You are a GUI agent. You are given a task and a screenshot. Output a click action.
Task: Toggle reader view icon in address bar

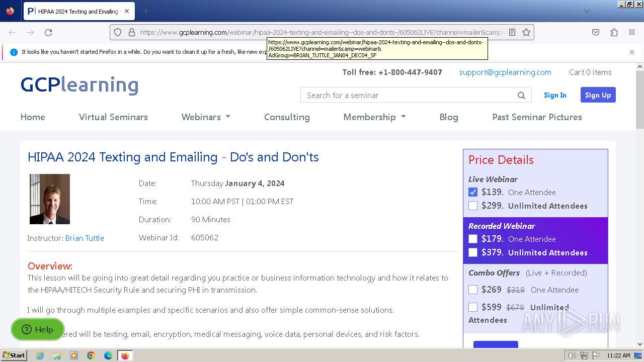[x=512, y=32]
